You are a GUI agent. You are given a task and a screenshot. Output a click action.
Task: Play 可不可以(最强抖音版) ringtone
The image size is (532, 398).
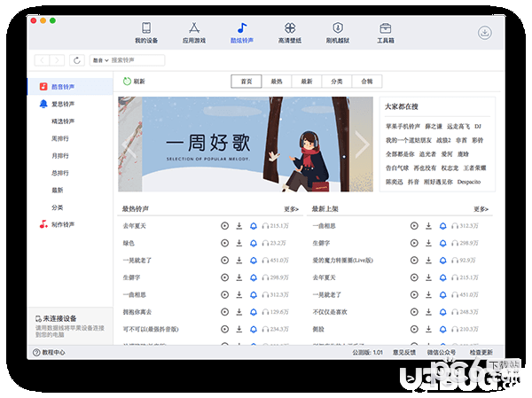pyautogui.click(x=224, y=329)
